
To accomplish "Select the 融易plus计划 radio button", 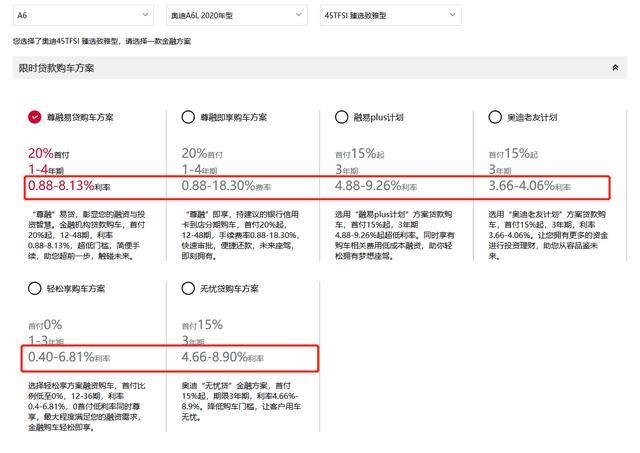I will point(341,117).
